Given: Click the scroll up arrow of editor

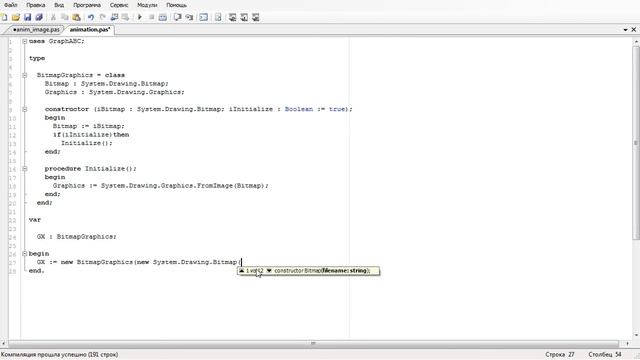Looking at the screenshot, I should pos(636,42).
